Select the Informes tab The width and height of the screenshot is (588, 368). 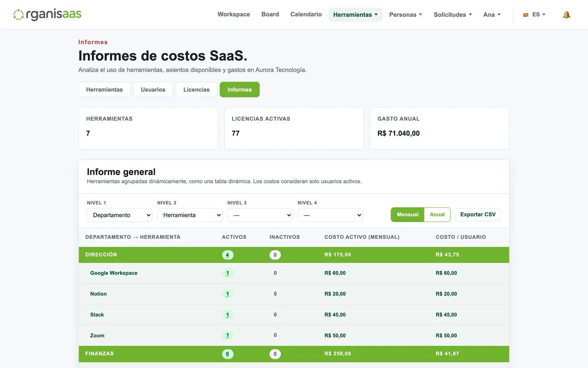pyautogui.click(x=239, y=90)
